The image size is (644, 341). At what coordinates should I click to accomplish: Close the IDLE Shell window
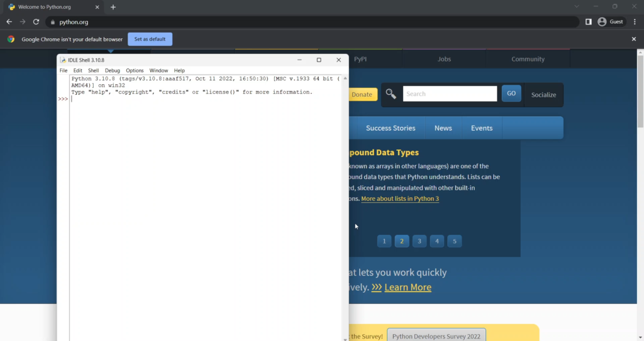(338, 60)
